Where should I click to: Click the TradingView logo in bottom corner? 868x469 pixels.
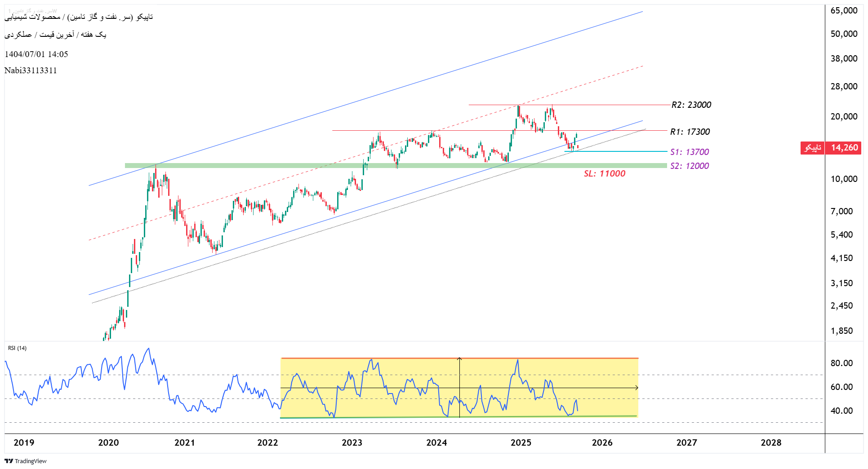26,461
